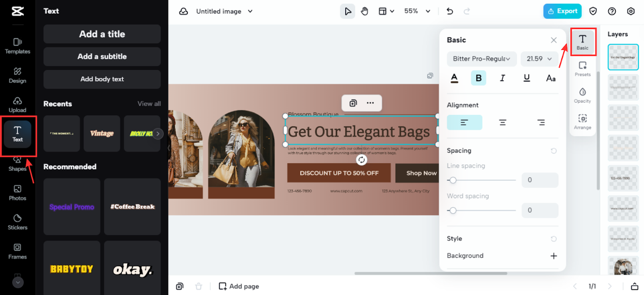The width and height of the screenshot is (644, 295).
Task: Reset the Style settings
Action: coord(554,239)
